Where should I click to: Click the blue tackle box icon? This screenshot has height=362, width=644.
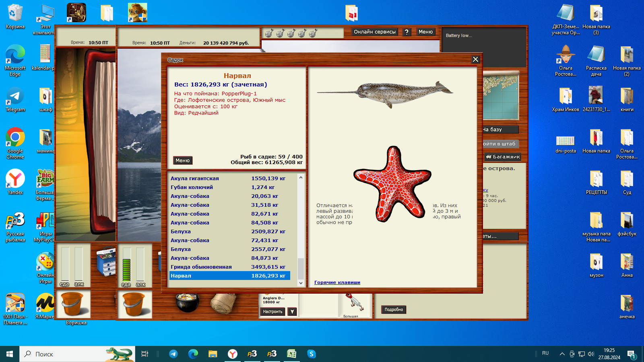coord(106,262)
